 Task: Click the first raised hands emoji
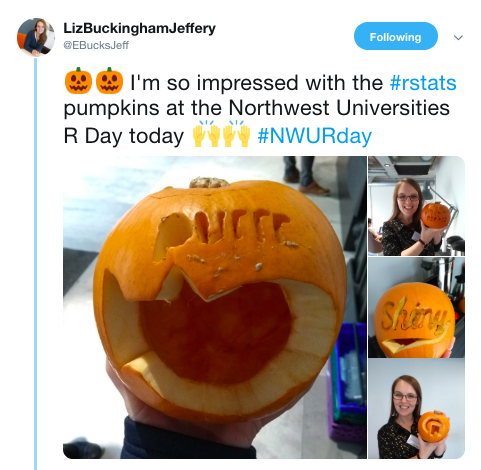tap(206, 134)
